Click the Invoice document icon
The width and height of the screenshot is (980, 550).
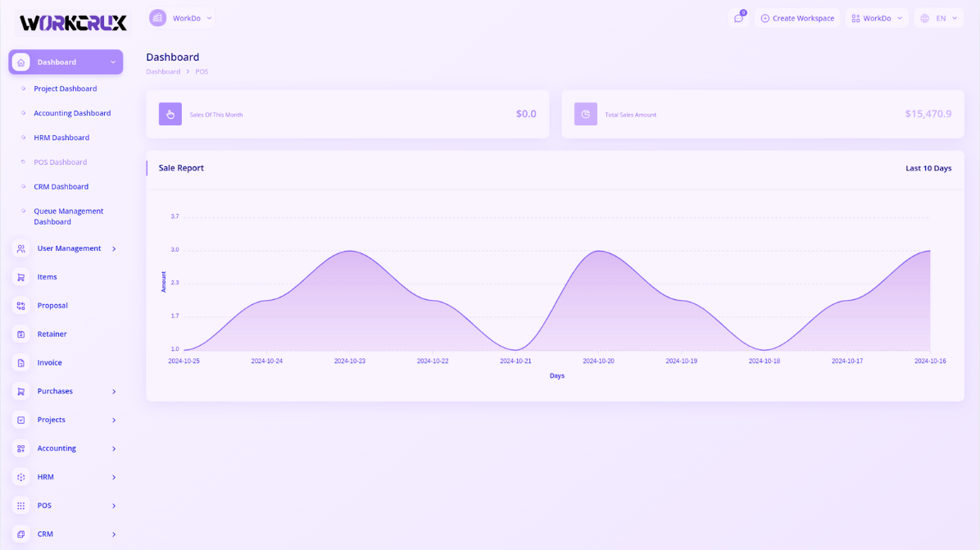[20, 362]
